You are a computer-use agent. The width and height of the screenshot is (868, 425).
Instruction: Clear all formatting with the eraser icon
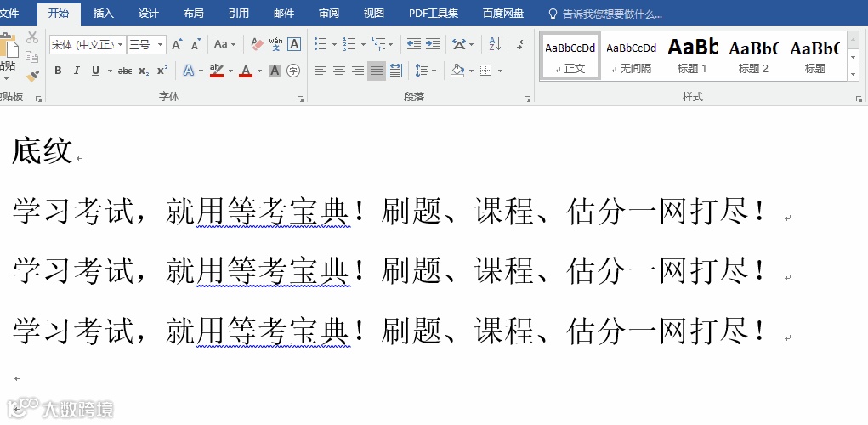[257, 44]
